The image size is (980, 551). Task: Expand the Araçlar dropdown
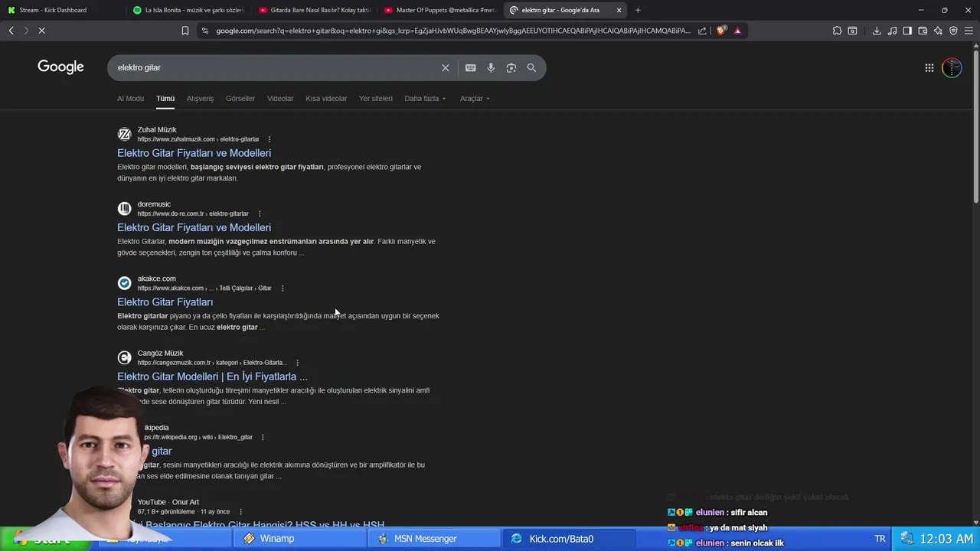475,99
